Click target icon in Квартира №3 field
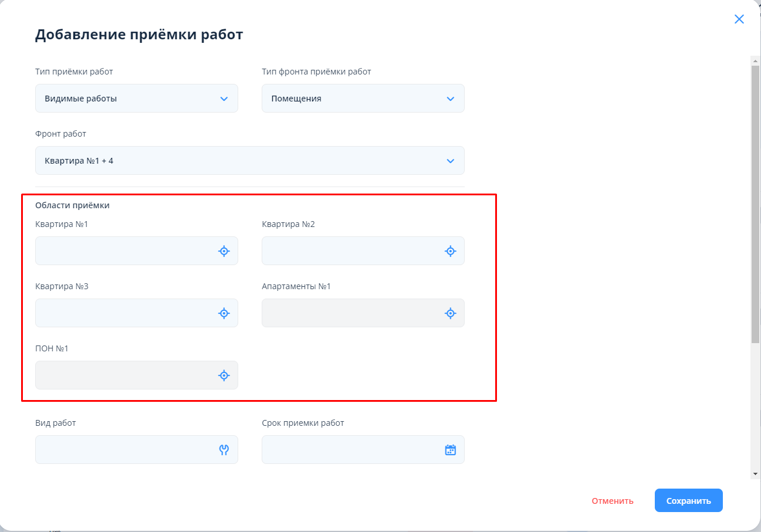 [x=224, y=313]
